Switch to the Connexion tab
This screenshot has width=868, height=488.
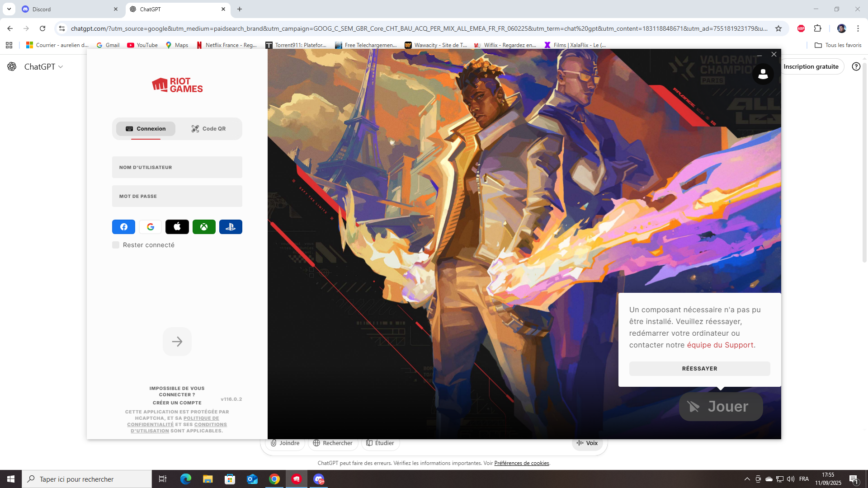(146, 129)
